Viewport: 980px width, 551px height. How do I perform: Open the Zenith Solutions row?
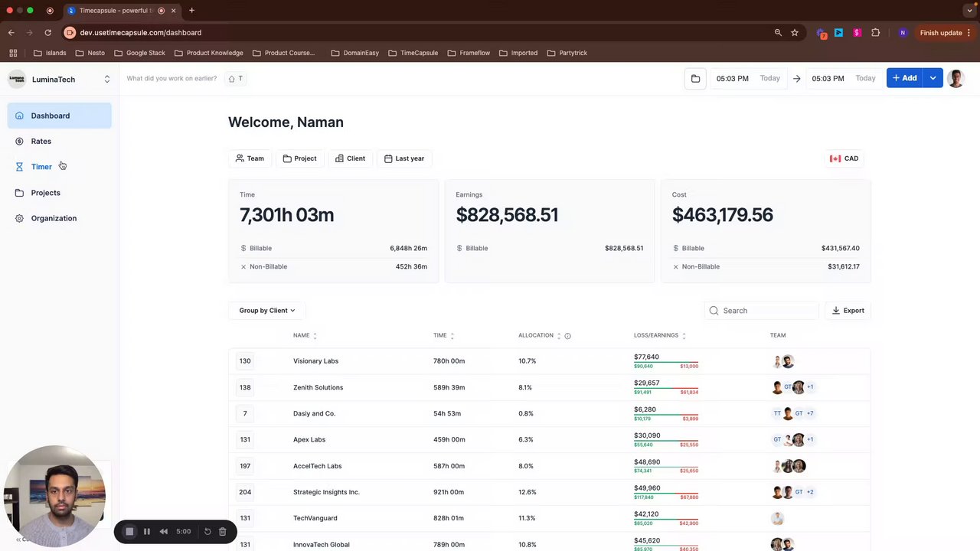pos(549,387)
